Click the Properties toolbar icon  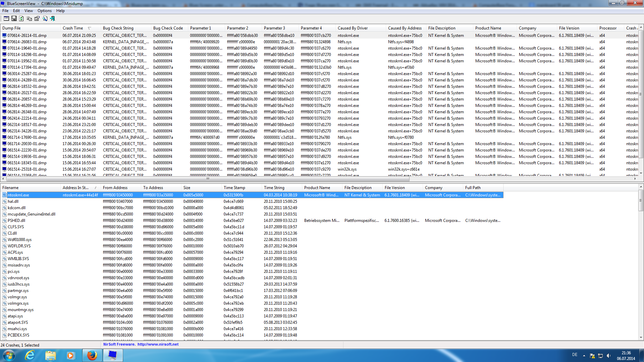coord(37,18)
